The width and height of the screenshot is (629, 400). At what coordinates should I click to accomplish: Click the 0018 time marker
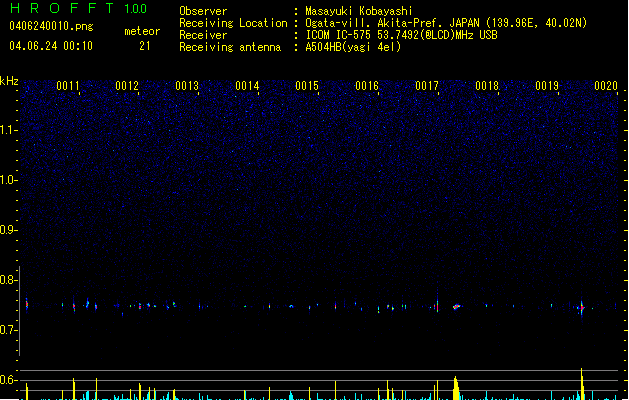(x=487, y=86)
